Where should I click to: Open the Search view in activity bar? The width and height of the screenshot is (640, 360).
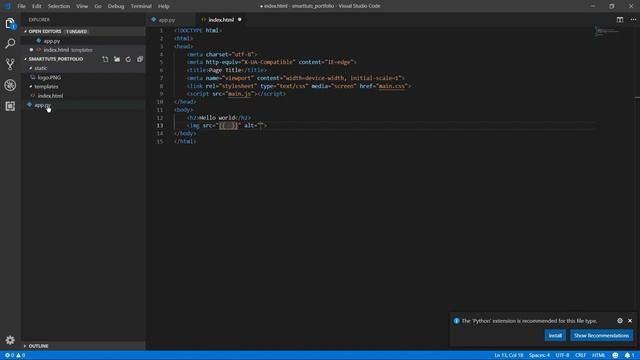tap(10, 43)
